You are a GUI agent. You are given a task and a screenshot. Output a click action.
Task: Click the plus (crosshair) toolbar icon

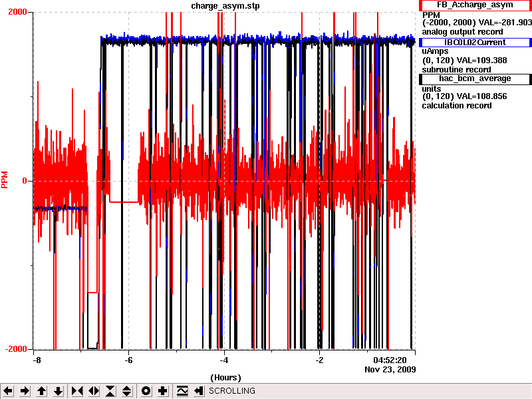pyautogui.click(x=162, y=391)
